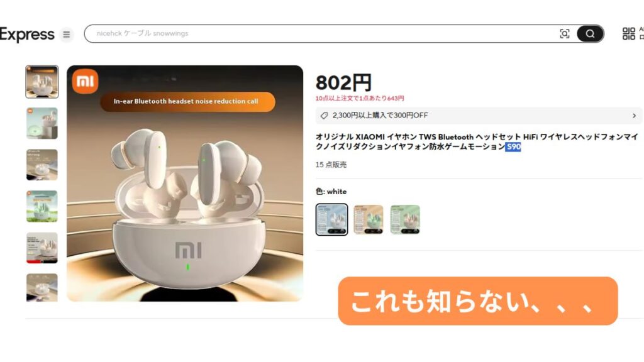Open the QR code app icon

(x=628, y=34)
